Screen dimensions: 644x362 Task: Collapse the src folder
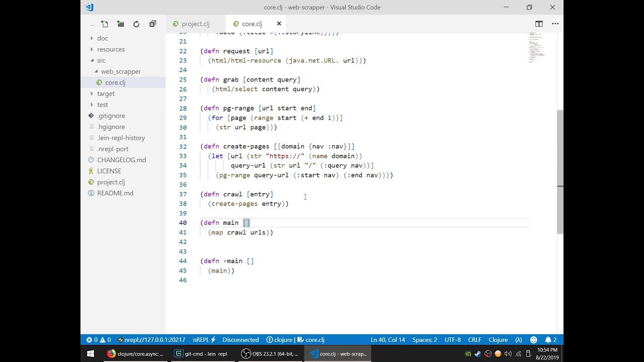pyautogui.click(x=101, y=60)
